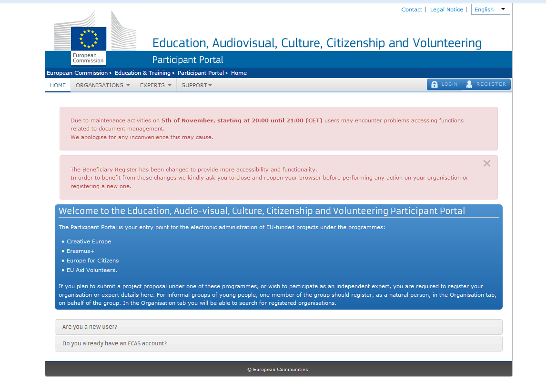
Task: Click the European Commission logo
Action: 95,38
